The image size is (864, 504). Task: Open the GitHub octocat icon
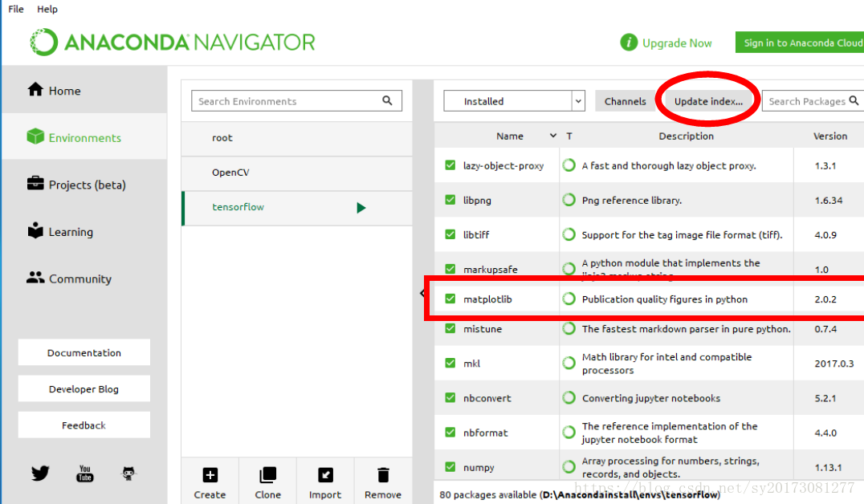(x=128, y=474)
